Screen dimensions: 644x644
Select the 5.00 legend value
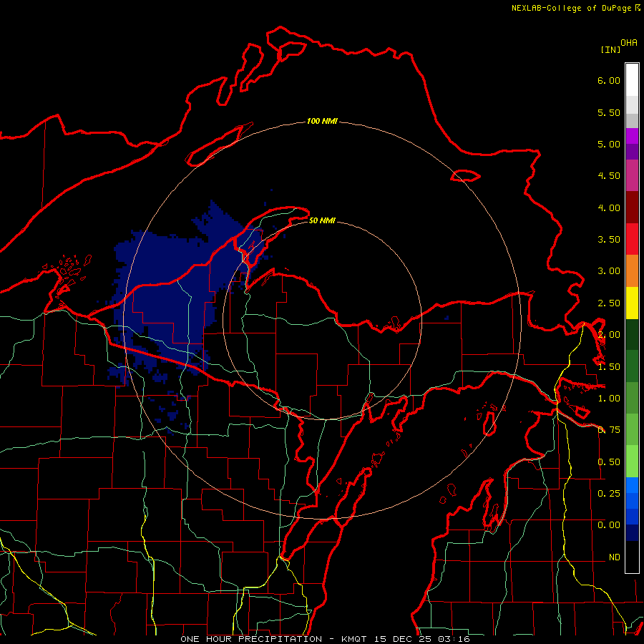pos(609,144)
